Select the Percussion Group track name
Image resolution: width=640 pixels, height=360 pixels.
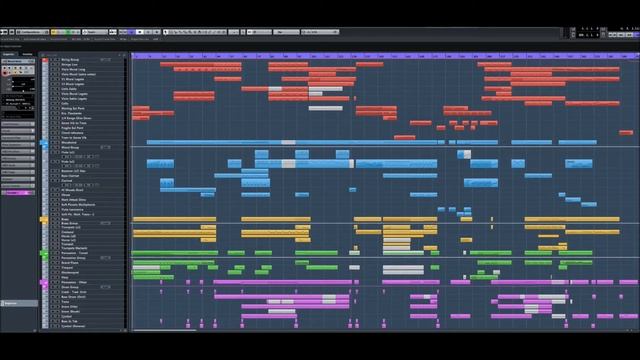[x=73, y=258]
